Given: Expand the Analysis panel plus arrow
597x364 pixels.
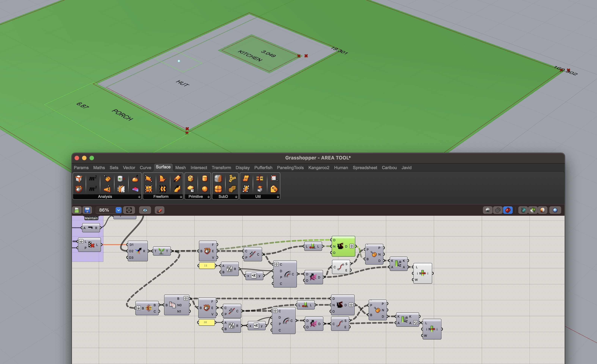Looking at the screenshot, I should [x=139, y=197].
